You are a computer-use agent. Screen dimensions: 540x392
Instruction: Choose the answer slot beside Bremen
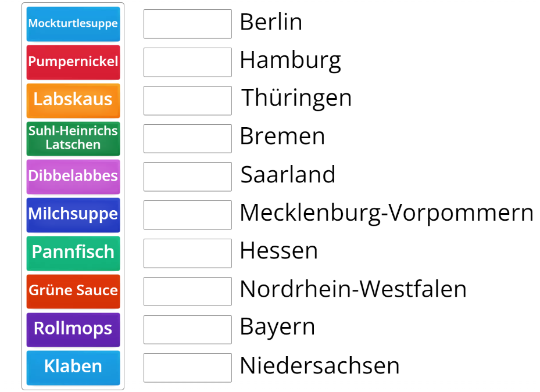pyautogui.click(x=187, y=138)
